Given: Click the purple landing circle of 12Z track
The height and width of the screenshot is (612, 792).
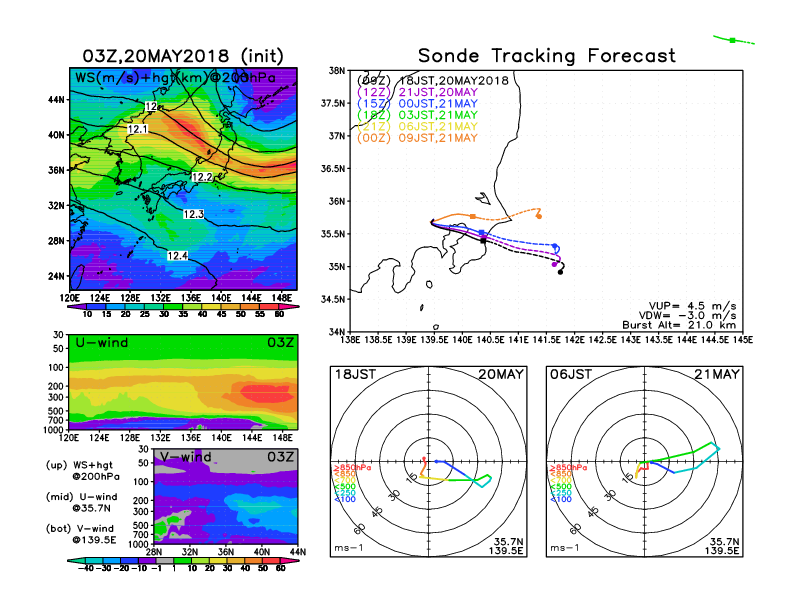Looking at the screenshot, I should tap(554, 264).
